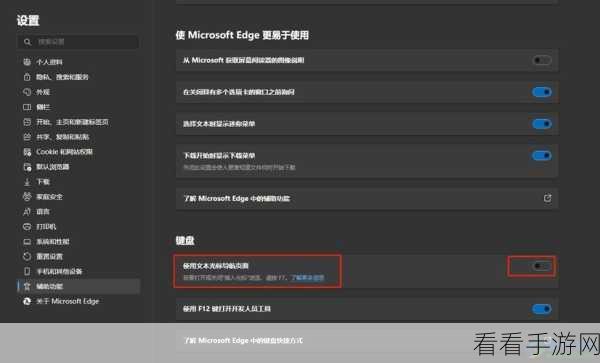Click the Cookie 和网站权限 icon
The image size is (600, 363).
[x=27, y=152]
